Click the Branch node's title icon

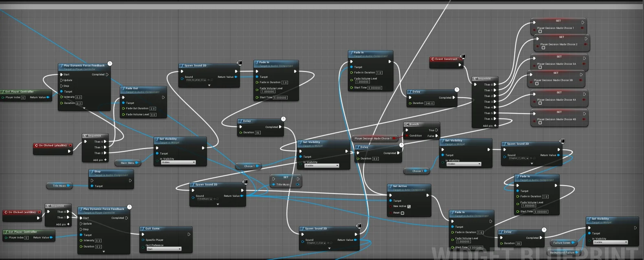click(x=407, y=124)
